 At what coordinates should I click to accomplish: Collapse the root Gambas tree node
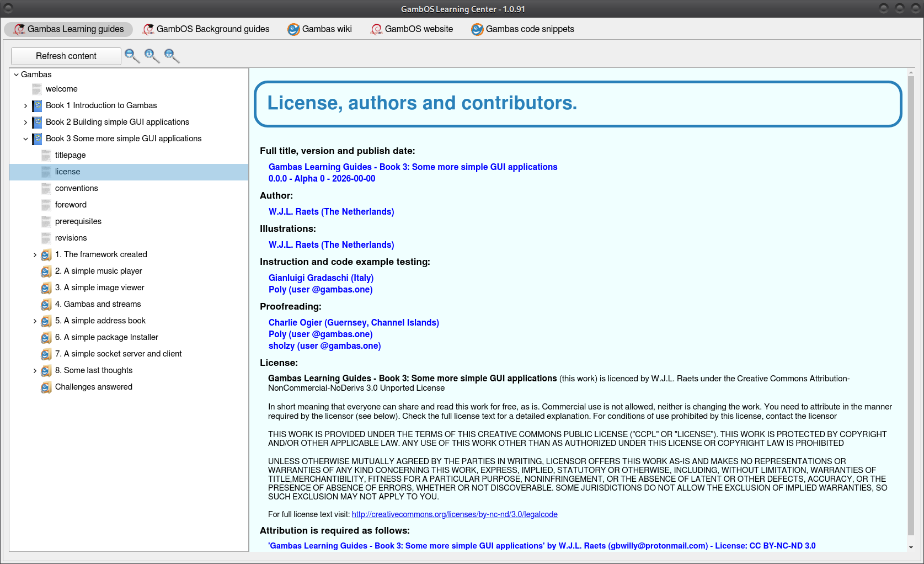(x=16, y=75)
